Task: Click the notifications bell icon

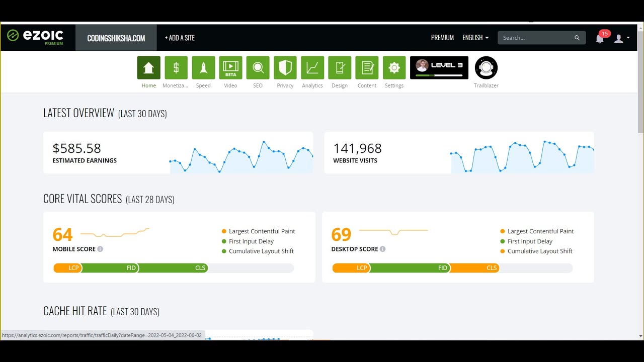Action: pos(600,38)
